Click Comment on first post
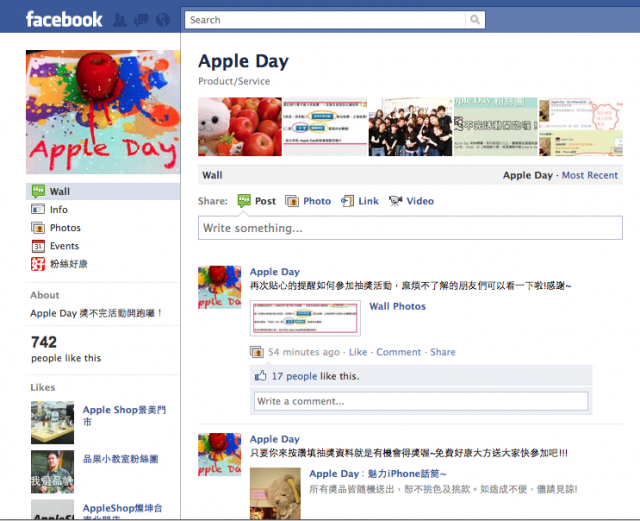 398,352
